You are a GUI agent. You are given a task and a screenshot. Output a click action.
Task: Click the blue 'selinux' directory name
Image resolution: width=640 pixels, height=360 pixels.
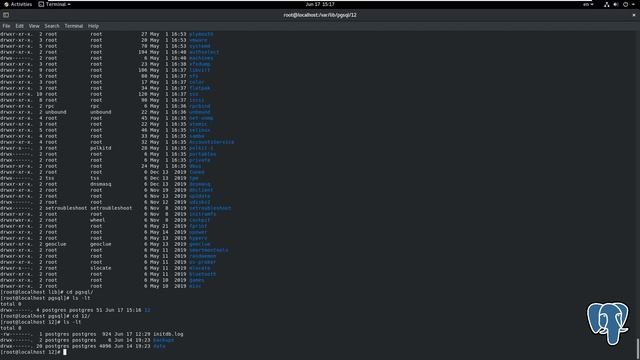pyautogui.click(x=200, y=130)
